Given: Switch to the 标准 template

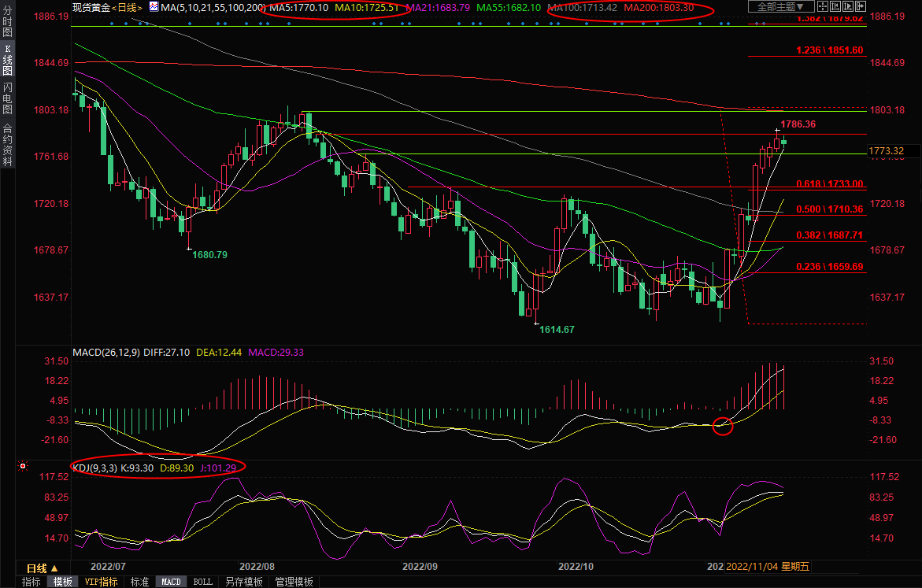Looking at the screenshot, I should click(x=139, y=582).
